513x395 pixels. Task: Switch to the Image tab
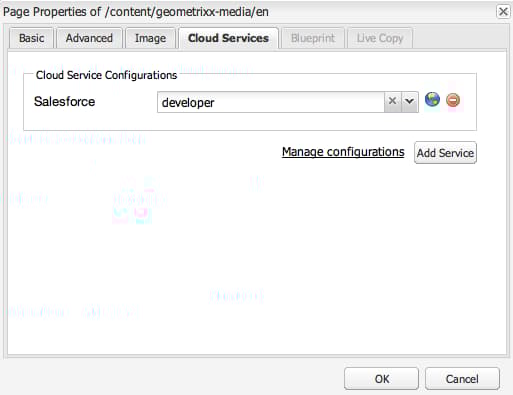click(x=150, y=38)
